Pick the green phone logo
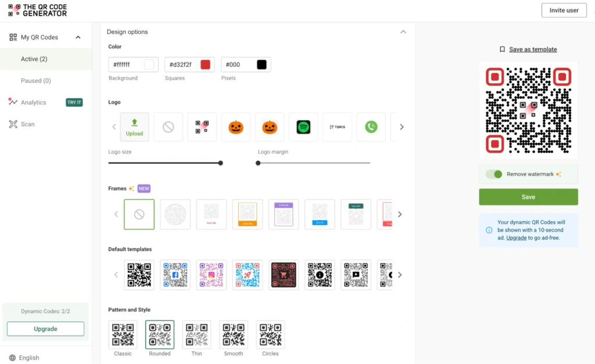The height and width of the screenshot is (364, 595). [x=371, y=127]
